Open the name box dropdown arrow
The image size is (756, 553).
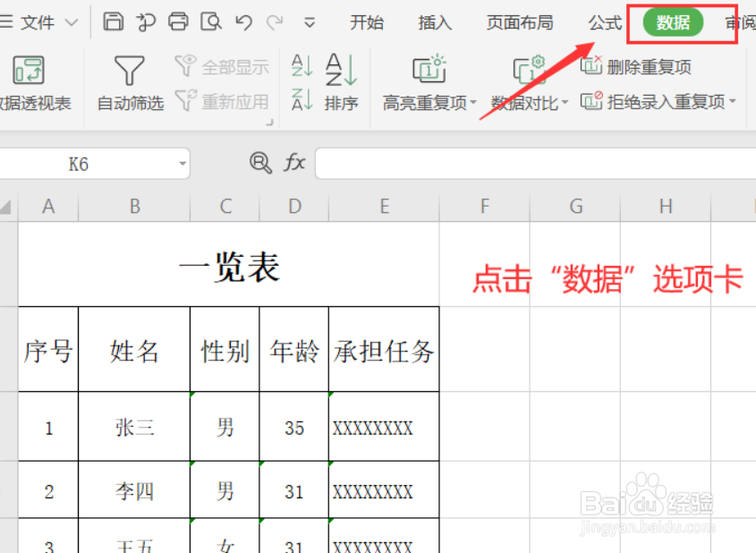point(183,164)
